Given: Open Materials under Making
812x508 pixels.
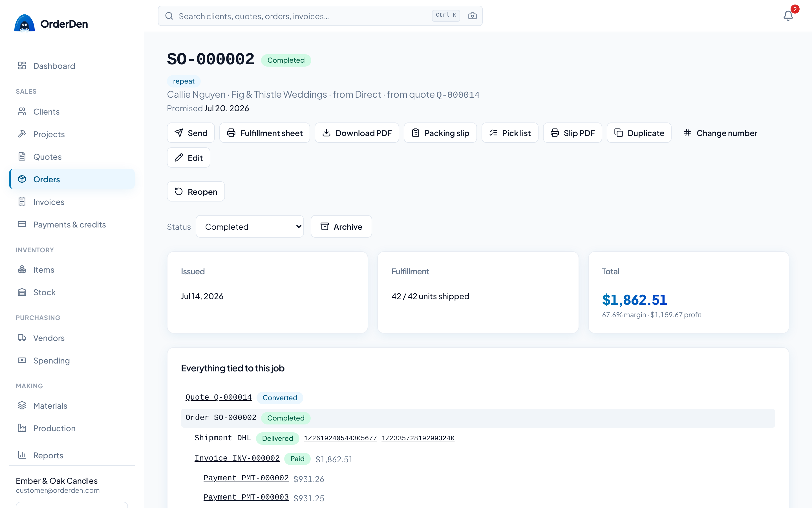Looking at the screenshot, I should [72, 406].
